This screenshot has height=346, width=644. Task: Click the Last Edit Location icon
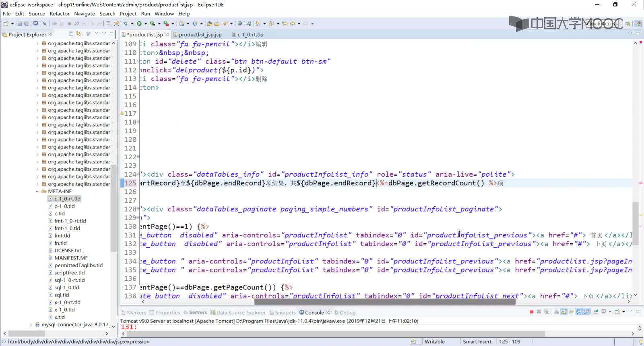pos(285,23)
